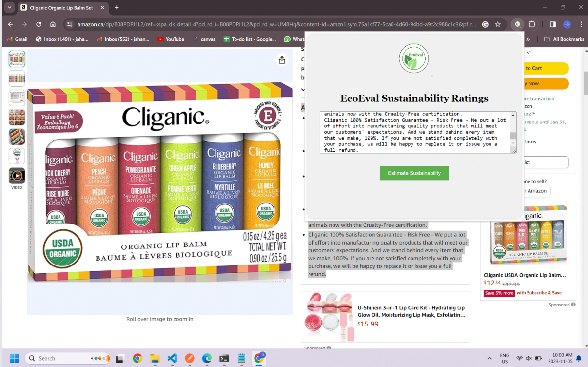Open Microsoft Edge from the taskbar
The width and height of the screenshot is (588, 367).
pyautogui.click(x=207, y=358)
